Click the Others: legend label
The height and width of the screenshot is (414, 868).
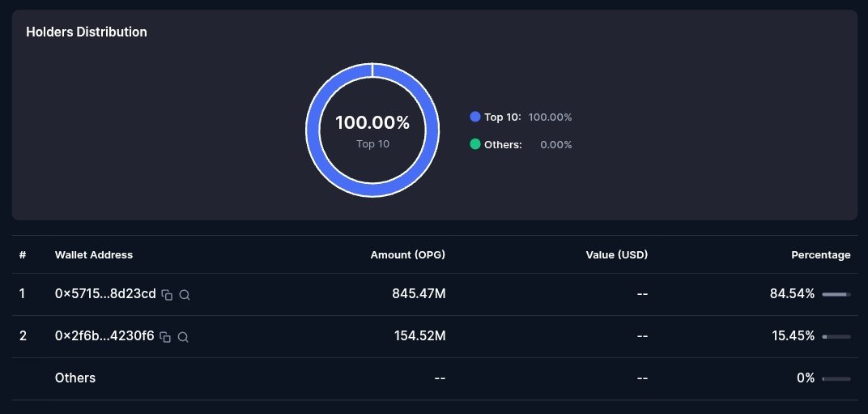coord(503,145)
